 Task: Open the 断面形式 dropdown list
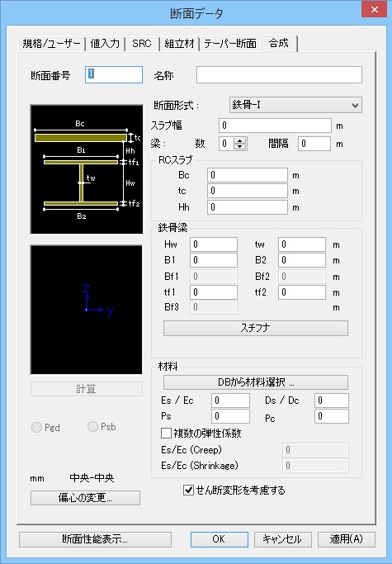tap(295, 105)
